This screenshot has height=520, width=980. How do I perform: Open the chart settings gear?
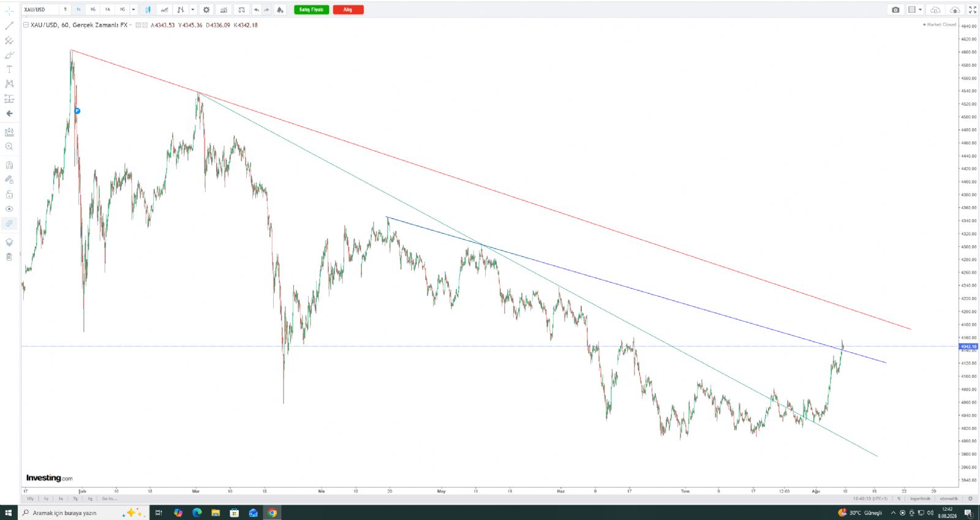(x=206, y=10)
